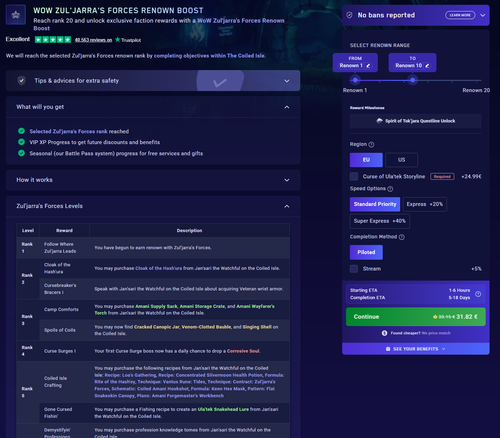
Task: Click the pencil icon next to Renown 1
Action: [368, 66]
